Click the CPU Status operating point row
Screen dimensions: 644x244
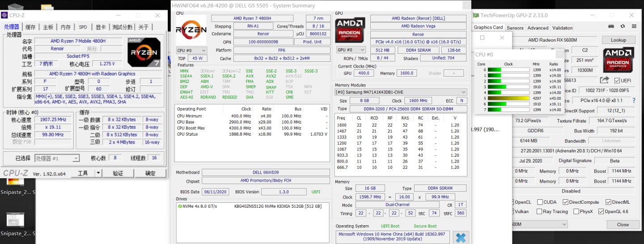pos(252,134)
